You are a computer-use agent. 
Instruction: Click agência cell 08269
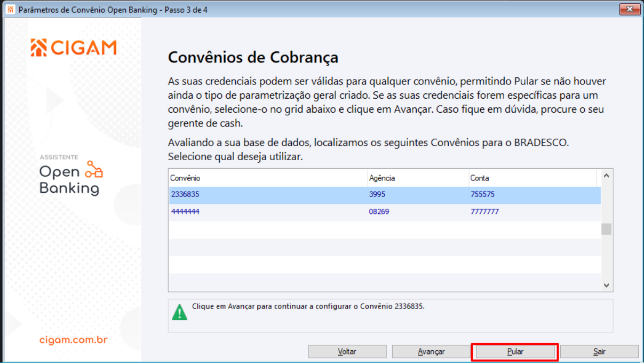click(x=379, y=212)
